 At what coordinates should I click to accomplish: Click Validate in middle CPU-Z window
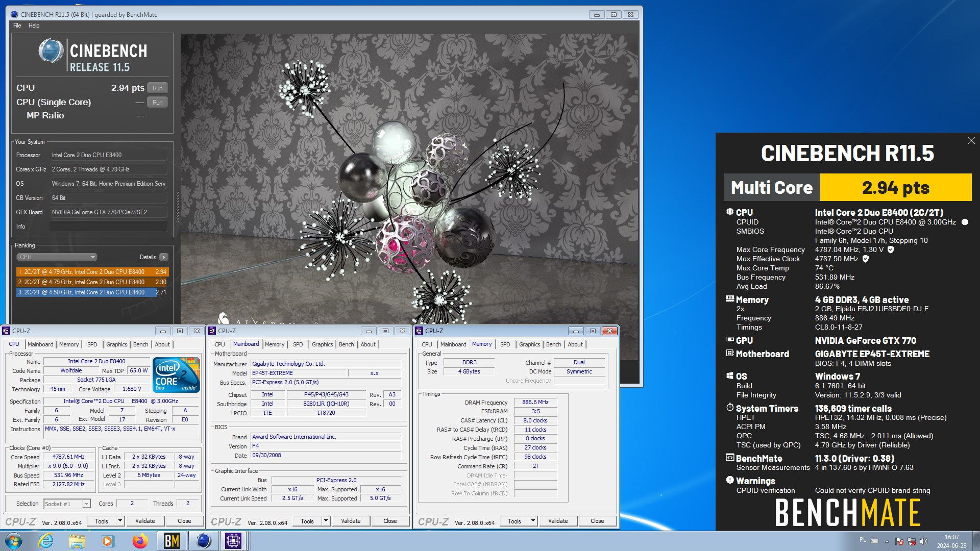click(x=351, y=521)
